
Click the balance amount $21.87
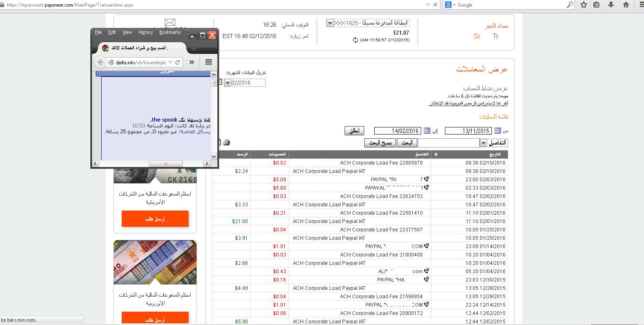point(401,33)
